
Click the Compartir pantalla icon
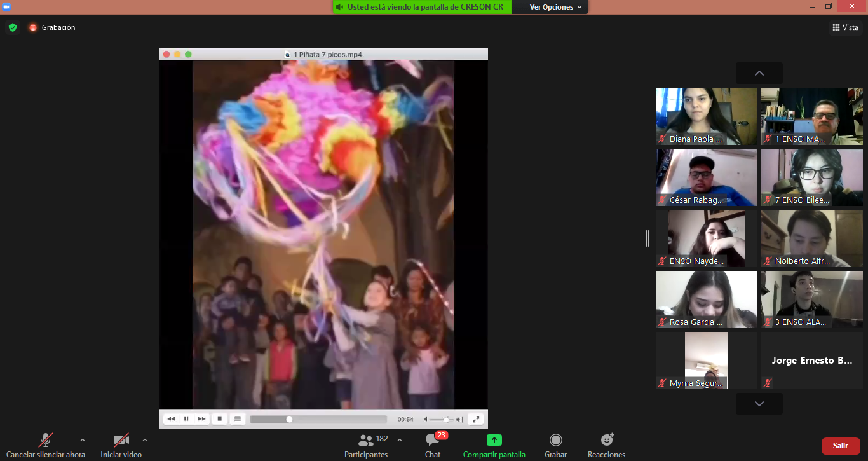[x=494, y=440]
